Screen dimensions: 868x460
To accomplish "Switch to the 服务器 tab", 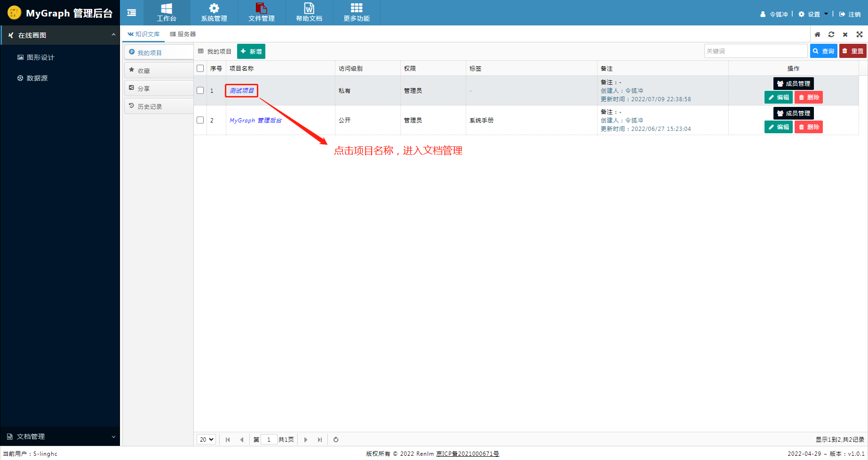I will tap(183, 34).
